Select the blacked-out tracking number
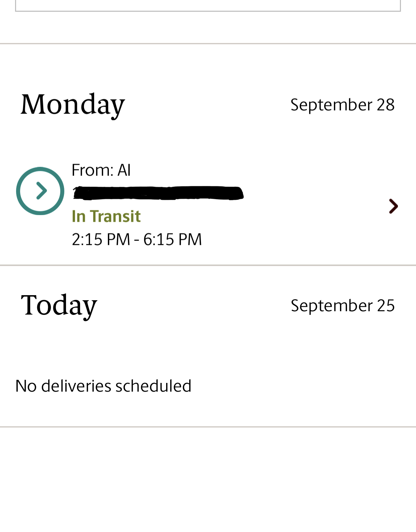The height and width of the screenshot is (532, 416). (158, 193)
